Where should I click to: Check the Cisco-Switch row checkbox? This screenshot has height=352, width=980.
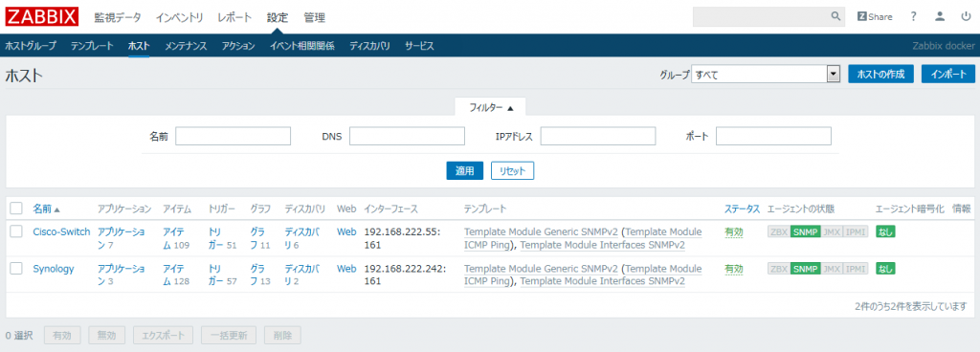17,231
